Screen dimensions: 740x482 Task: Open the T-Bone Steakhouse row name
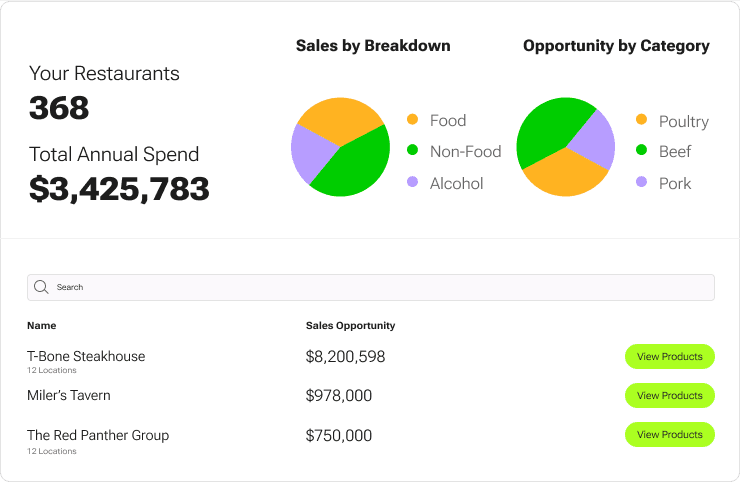coord(86,356)
